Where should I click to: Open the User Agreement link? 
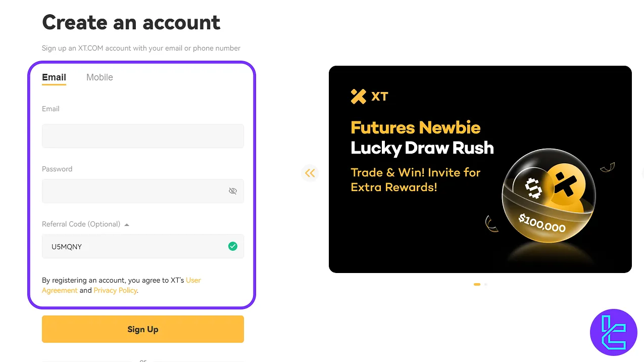click(x=193, y=280)
